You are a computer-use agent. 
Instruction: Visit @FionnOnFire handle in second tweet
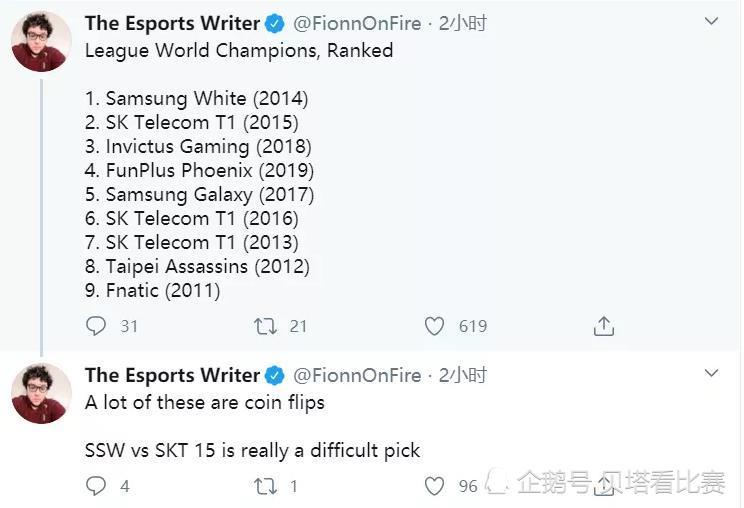point(357,375)
